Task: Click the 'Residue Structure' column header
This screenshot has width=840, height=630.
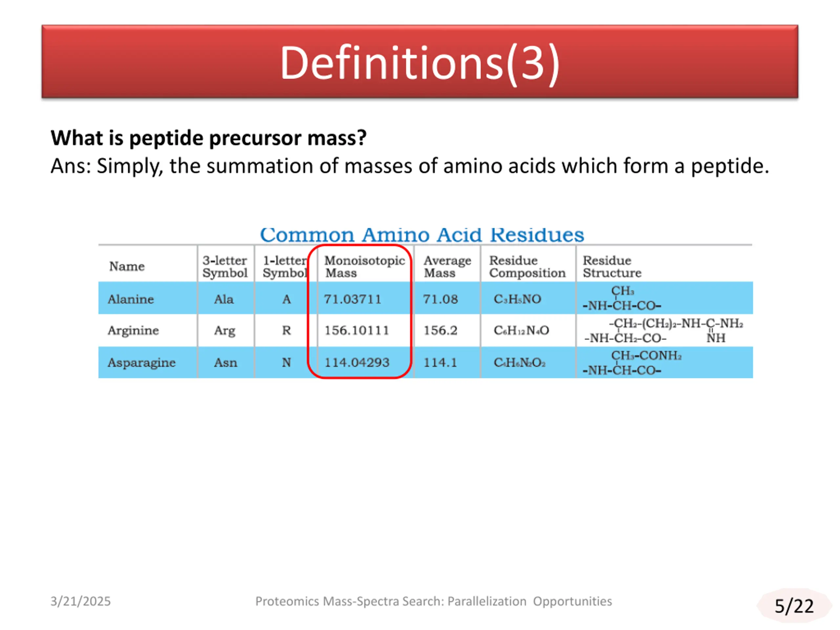Action: [612, 266]
